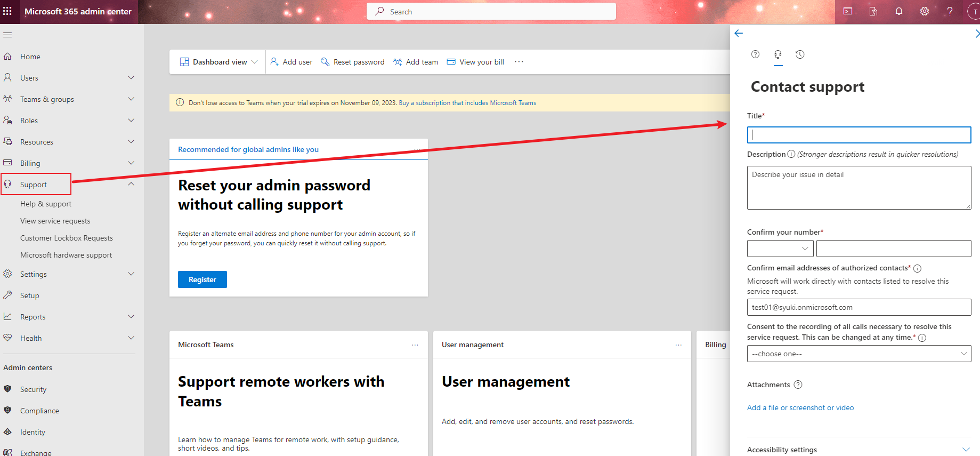
Task: Open the app launcher waffle icon
Action: (x=7, y=11)
